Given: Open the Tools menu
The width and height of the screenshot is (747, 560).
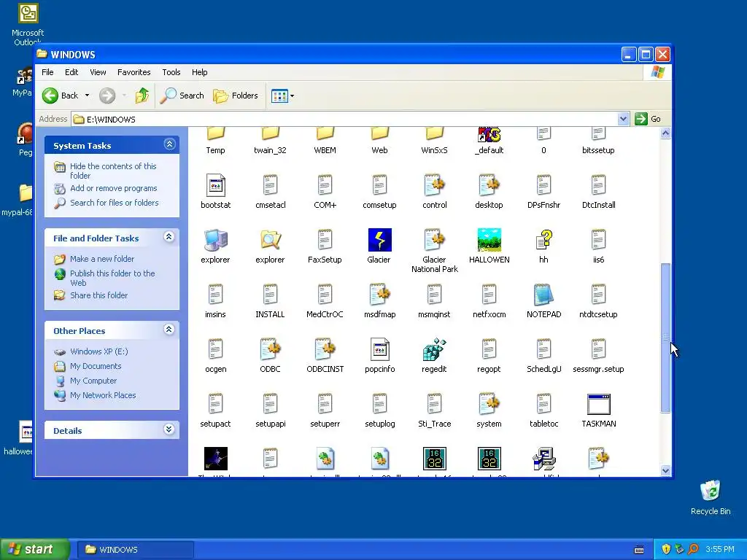Looking at the screenshot, I should coord(171,72).
